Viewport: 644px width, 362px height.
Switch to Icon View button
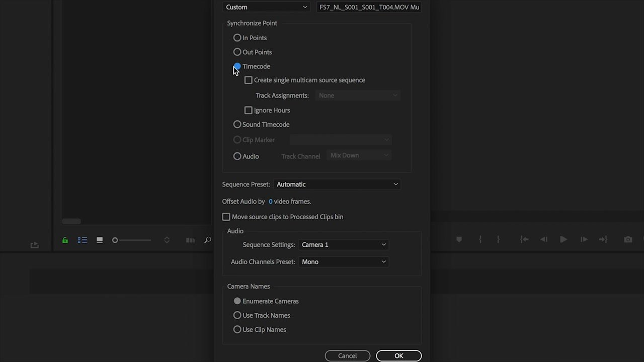(x=100, y=240)
